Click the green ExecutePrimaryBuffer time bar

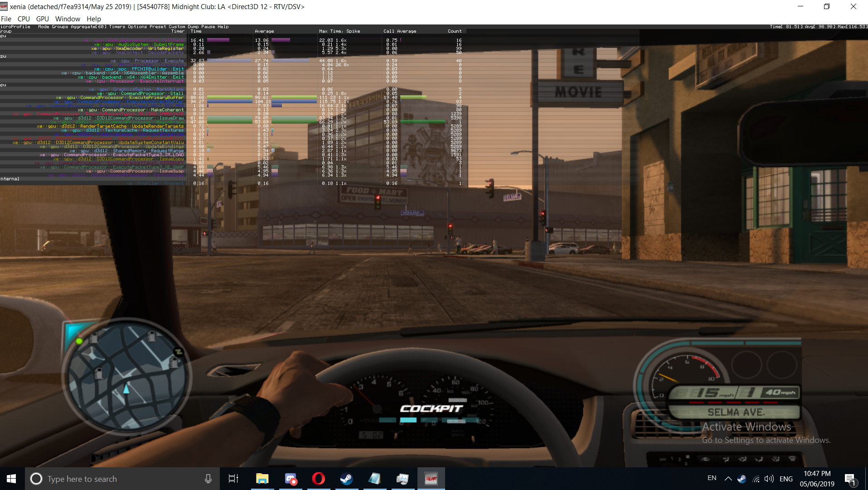229,98
